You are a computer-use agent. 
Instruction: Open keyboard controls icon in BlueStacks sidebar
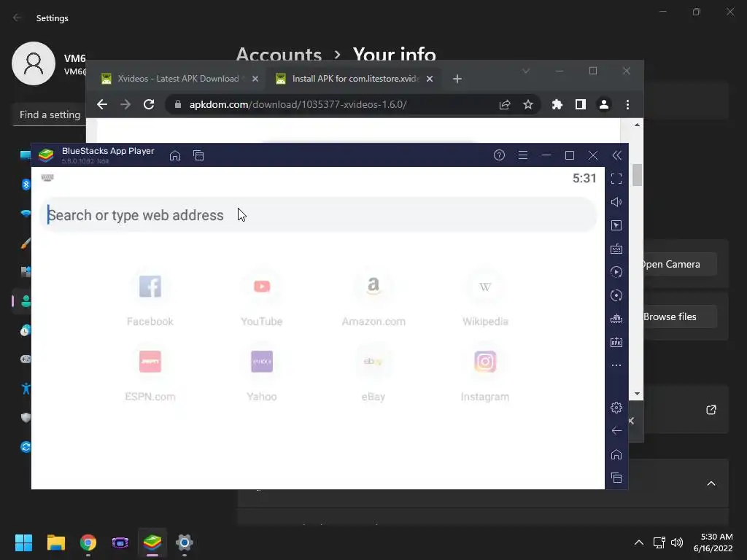click(x=616, y=249)
